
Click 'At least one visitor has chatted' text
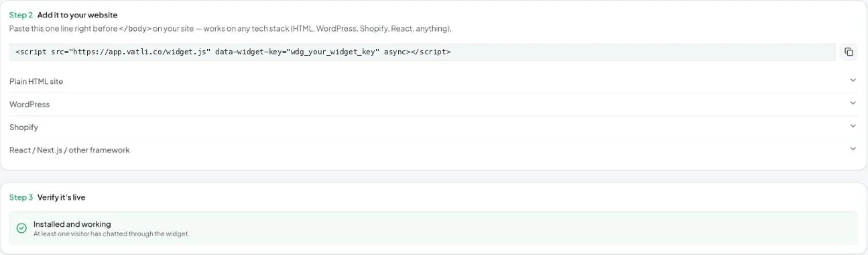point(111,234)
